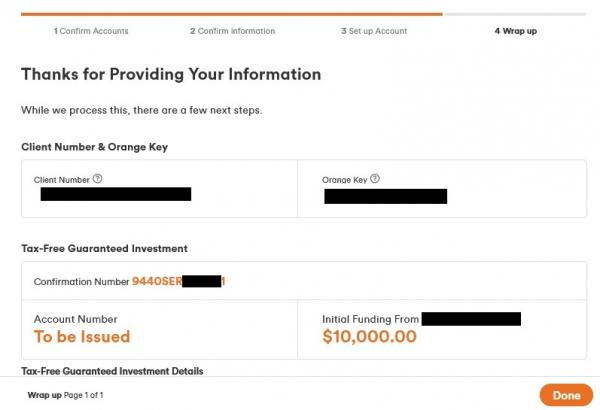Click the Client Number help icon
The image size is (600, 410).
[98, 179]
